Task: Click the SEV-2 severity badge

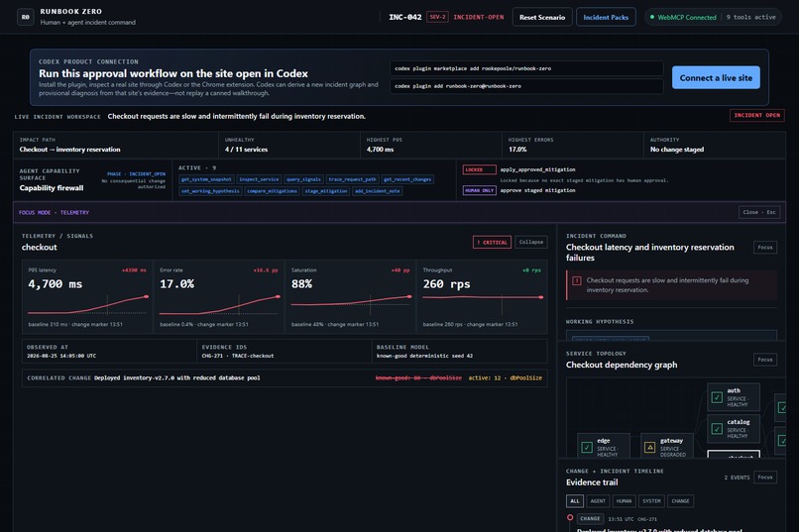Action: 437,17
